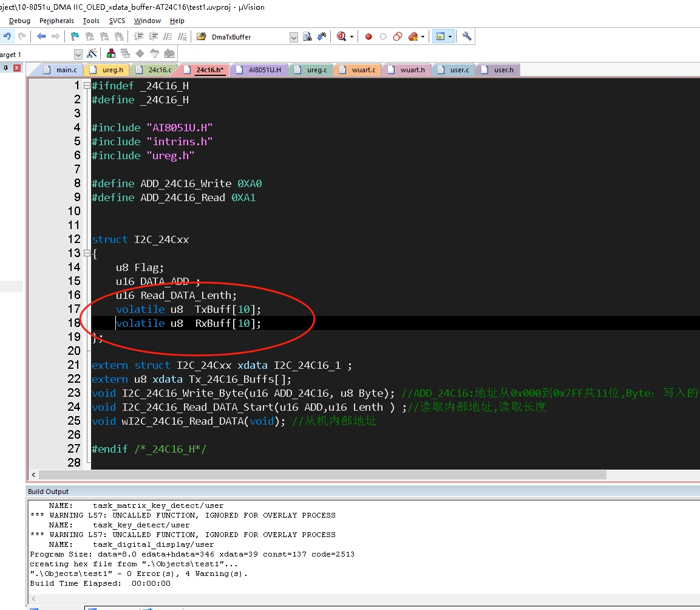Start the debug session magnifier icon
Image resolution: width=700 pixels, height=610 pixels.
click(x=342, y=36)
